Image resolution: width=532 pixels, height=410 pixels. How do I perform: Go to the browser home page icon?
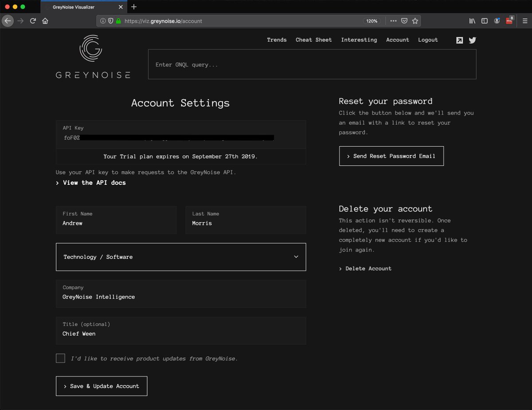45,21
